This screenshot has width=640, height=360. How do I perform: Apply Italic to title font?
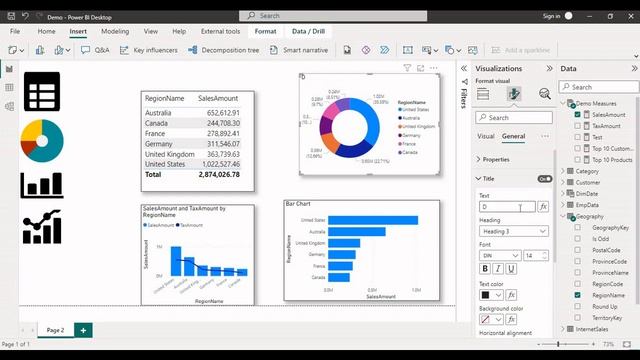tap(498, 269)
